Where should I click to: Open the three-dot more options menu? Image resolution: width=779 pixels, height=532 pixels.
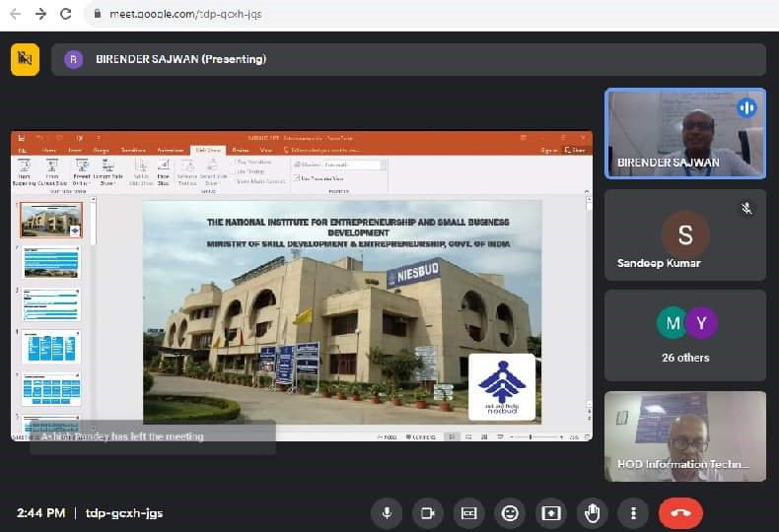[632, 512]
